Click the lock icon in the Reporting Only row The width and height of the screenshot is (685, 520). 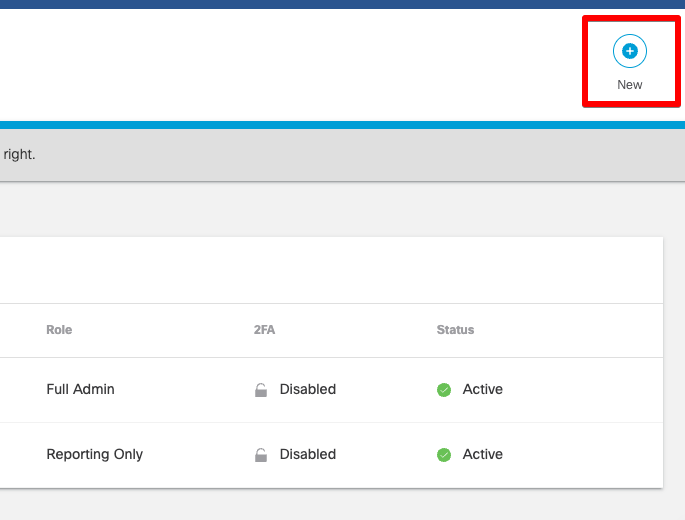(261, 455)
